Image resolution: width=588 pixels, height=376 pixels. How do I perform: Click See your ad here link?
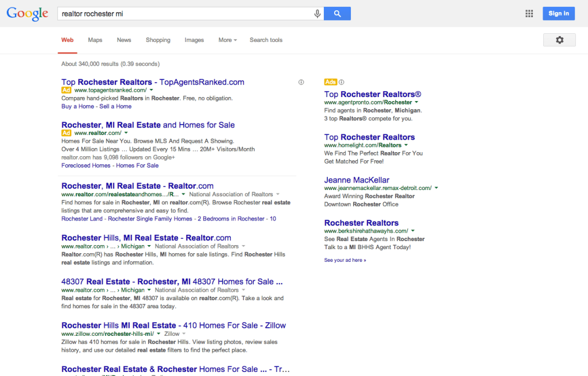coord(345,260)
